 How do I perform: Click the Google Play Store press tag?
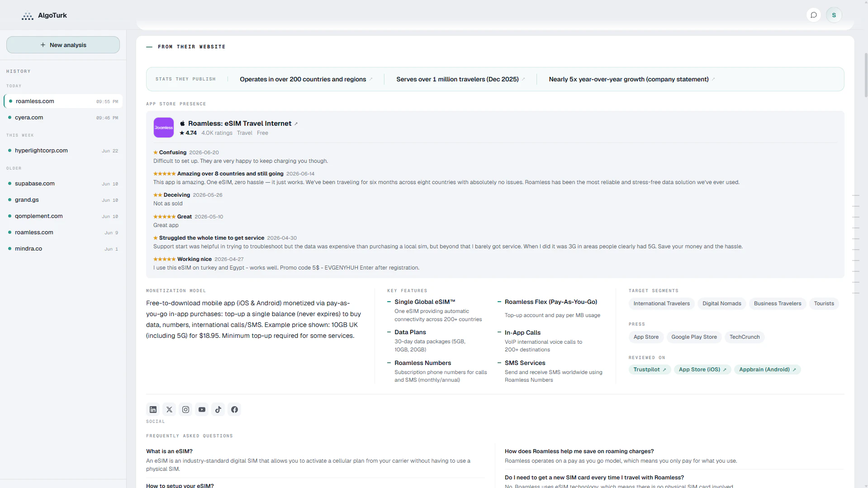[694, 337]
